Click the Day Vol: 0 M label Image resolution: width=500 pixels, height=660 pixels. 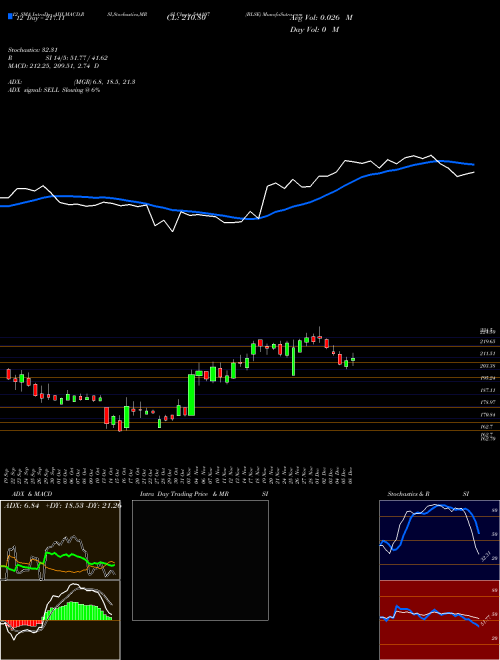[315, 29]
